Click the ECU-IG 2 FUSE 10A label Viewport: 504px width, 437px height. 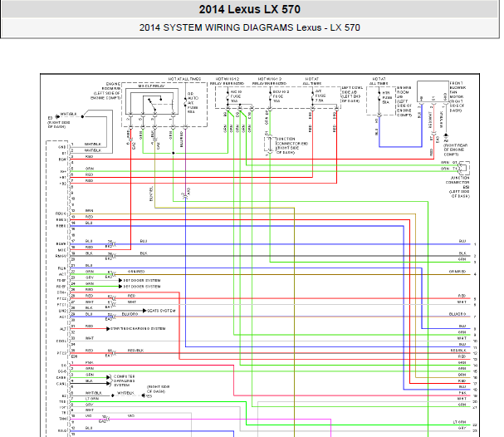click(281, 96)
